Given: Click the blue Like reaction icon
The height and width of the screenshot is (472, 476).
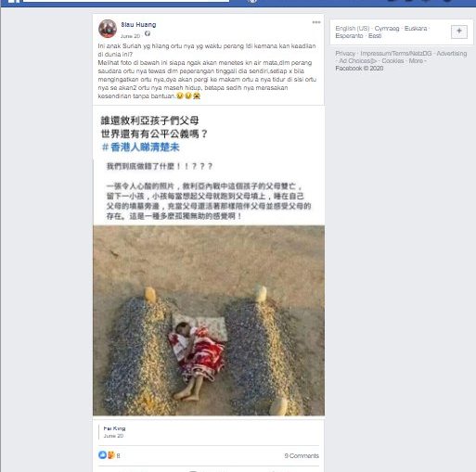Looking at the screenshot, I should click(x=102, y=455).
